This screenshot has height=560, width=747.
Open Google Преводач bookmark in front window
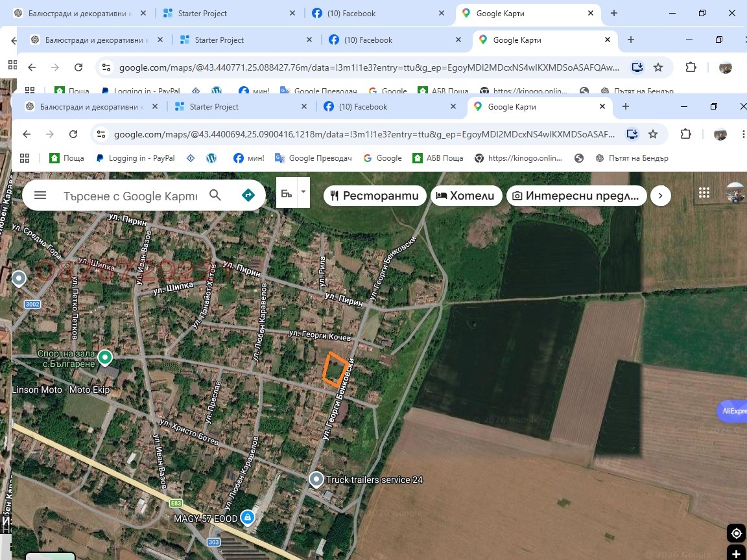tap(313, 158)
